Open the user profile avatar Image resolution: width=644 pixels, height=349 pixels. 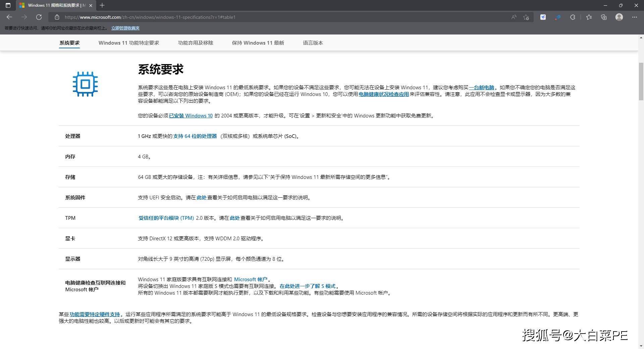pyautogui.click(x=619, y=17)
